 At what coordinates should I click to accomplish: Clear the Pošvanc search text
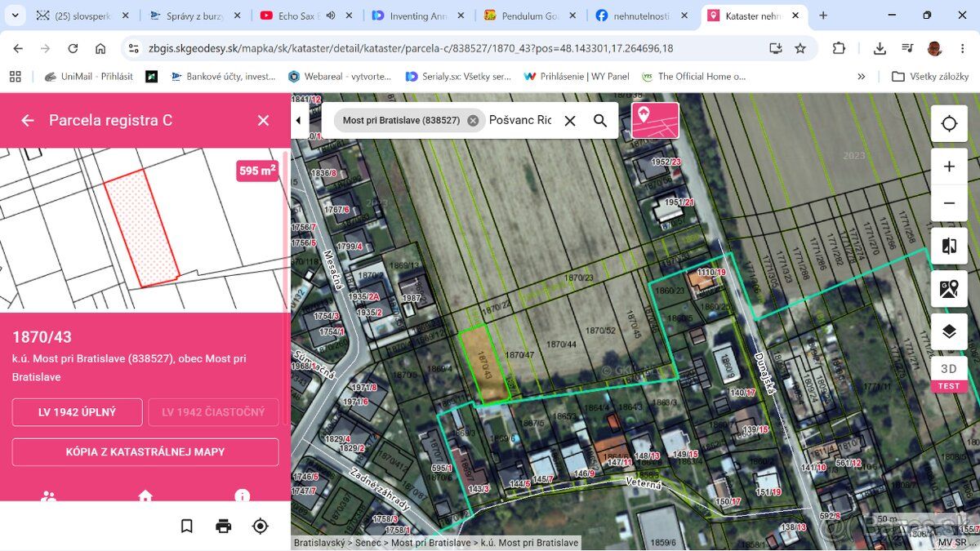(570, 121)
